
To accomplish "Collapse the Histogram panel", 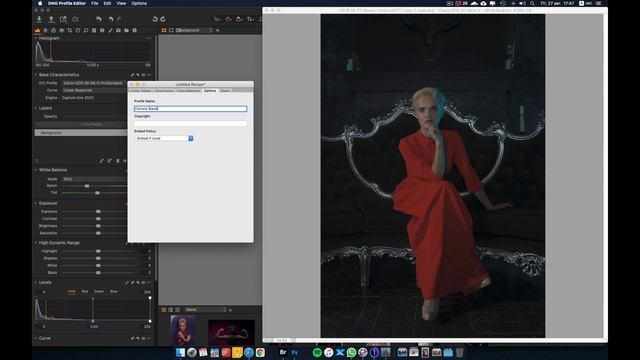I will pos(36,38).
